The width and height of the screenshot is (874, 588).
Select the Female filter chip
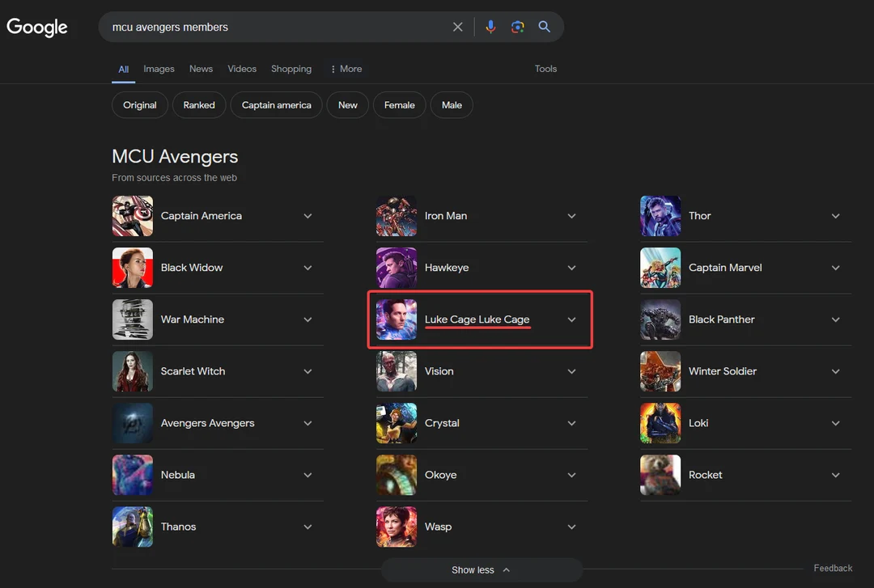(399, 105)
